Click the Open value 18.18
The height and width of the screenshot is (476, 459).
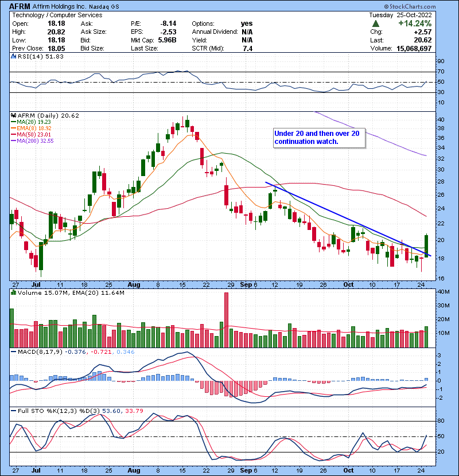pos(56,24)
